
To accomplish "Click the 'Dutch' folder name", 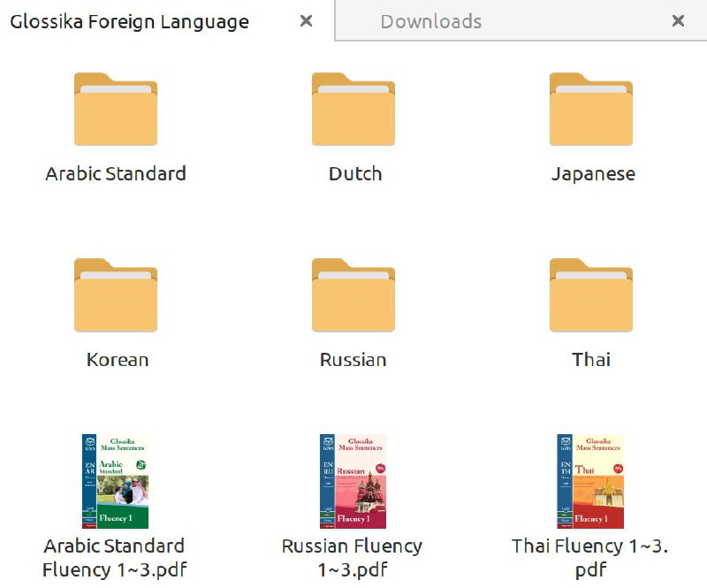I will tap(355, 173).
